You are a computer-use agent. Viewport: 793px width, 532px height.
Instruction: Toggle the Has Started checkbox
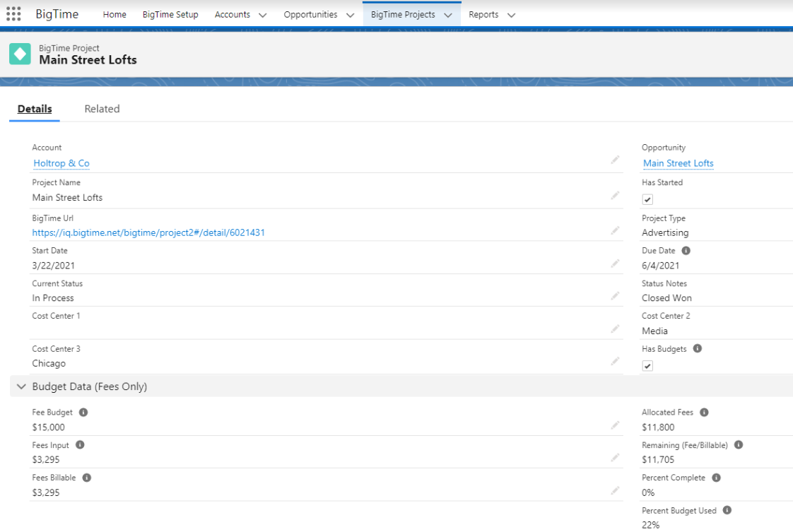click(647, 199)
